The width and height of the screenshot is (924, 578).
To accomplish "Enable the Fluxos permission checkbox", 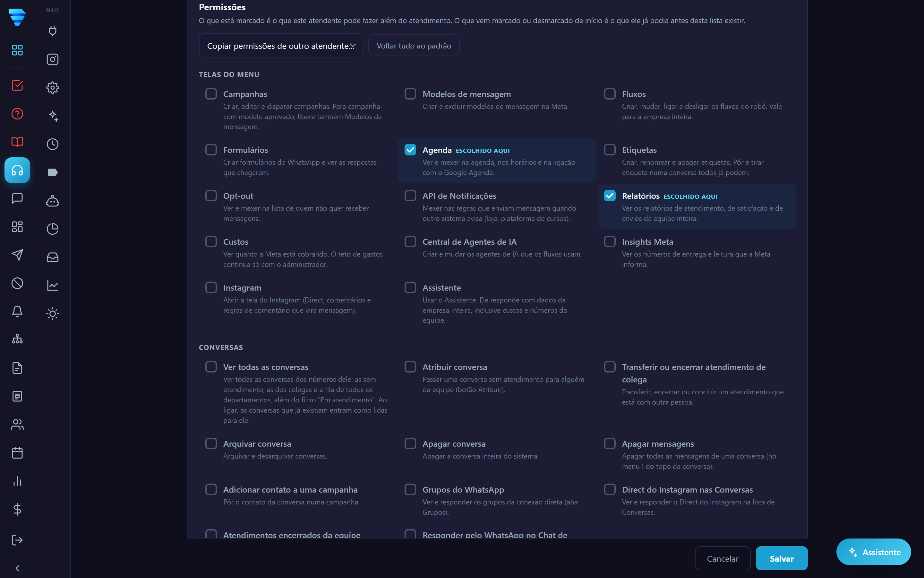I will tap(610, 94).
